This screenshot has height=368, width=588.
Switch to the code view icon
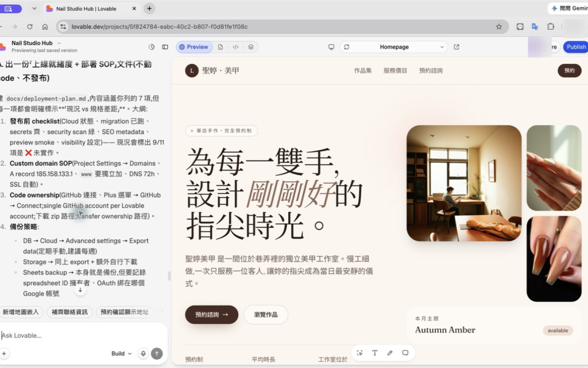tap(235, 47)
